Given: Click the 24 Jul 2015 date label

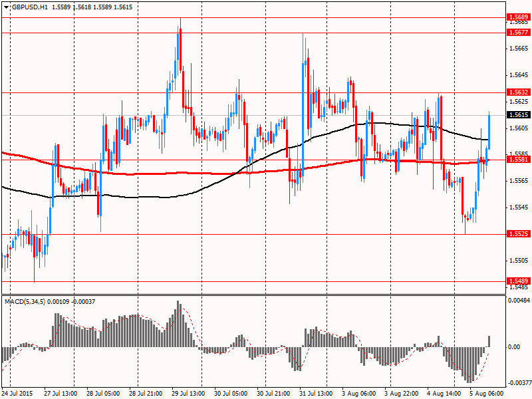Looking at the screenshot, I should click(19, 393).
